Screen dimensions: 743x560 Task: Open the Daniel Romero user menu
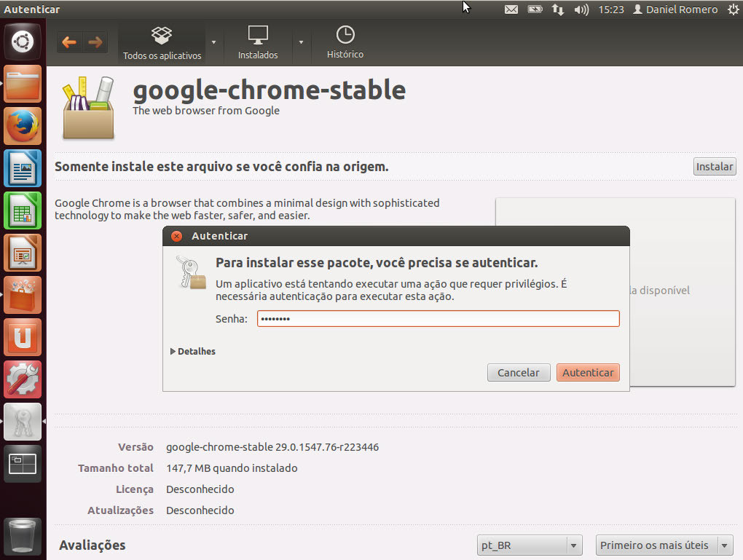pyautogui.click(x=675, y=9)
